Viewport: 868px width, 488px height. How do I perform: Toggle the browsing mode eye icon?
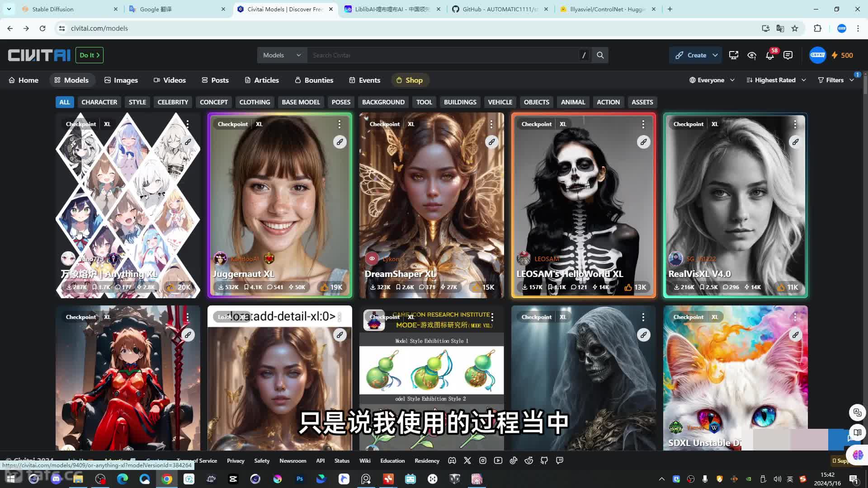[x=752, y=55]
